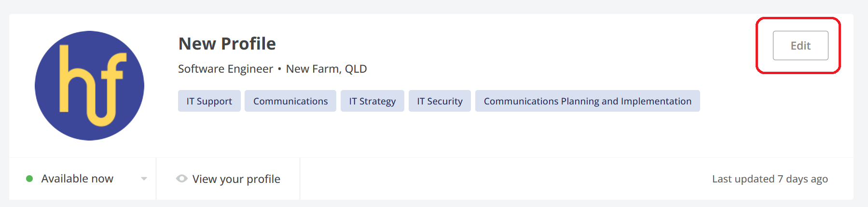Choose the IT Strategy skill tag

(x=372, y=101)
